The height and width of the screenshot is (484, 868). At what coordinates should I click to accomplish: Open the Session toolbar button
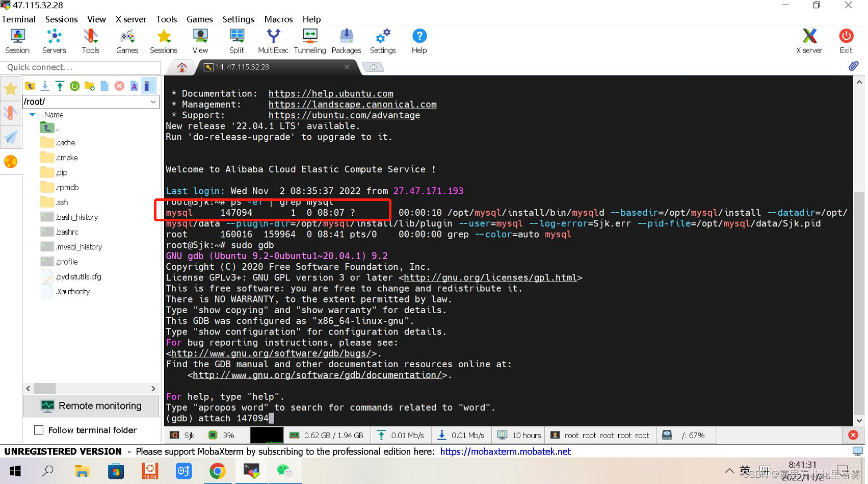[17, 41]
